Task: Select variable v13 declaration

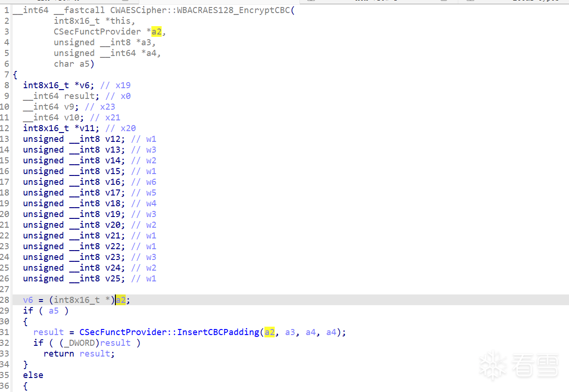Action: click(x=113, y=149)
